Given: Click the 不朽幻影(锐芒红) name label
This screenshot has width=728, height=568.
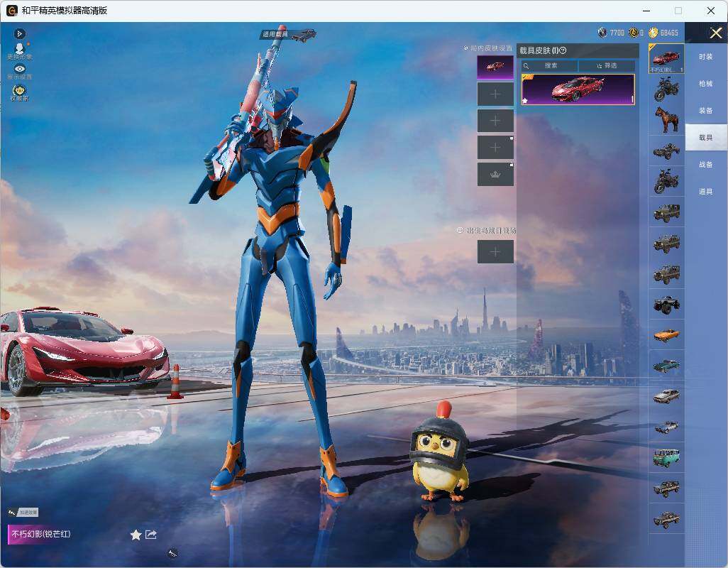Looking at the screenshot, I should (x=41, y=534).
